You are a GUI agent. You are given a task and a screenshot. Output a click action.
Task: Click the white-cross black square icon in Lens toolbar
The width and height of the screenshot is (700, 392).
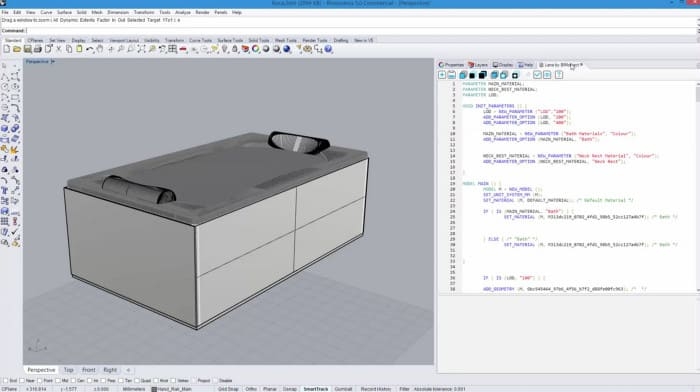(515, 75)
